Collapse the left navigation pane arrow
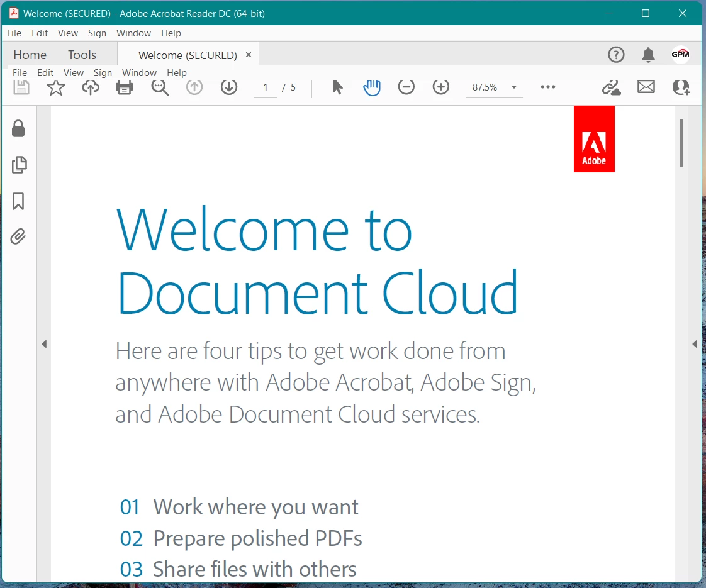Screen dimensions: 706x588 click(x=44, y=344)
